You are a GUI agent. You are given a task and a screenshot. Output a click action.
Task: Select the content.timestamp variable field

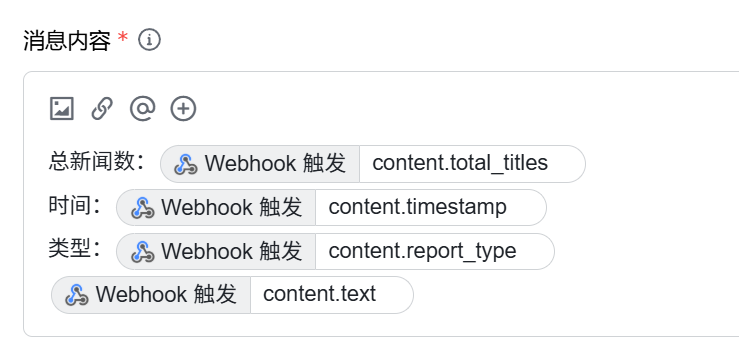(431, 207)
